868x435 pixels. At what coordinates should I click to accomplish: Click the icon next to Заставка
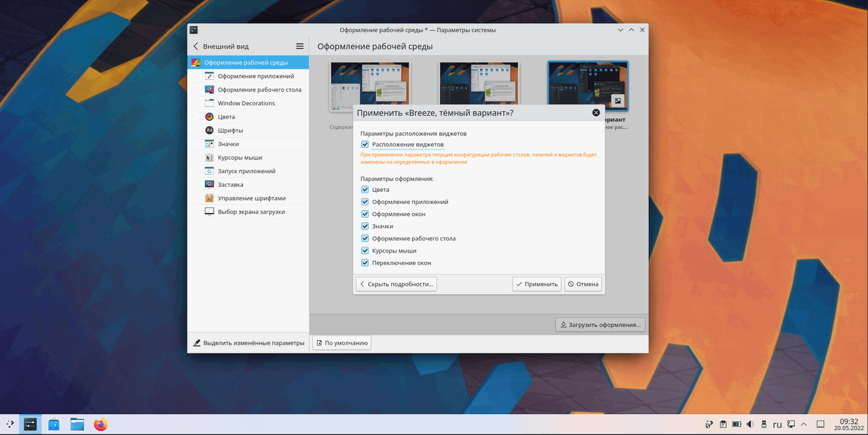coord(209,184)
